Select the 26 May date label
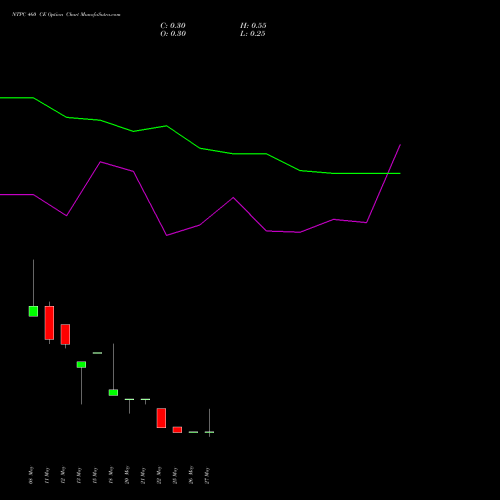500x500 pixels. tap(191, 475)
